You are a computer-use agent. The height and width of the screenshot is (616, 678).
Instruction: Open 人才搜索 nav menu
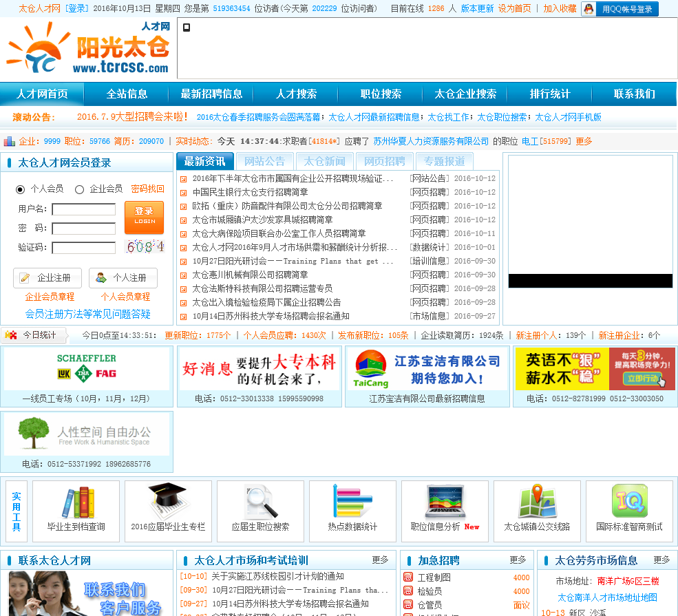[x=296, y=94]
